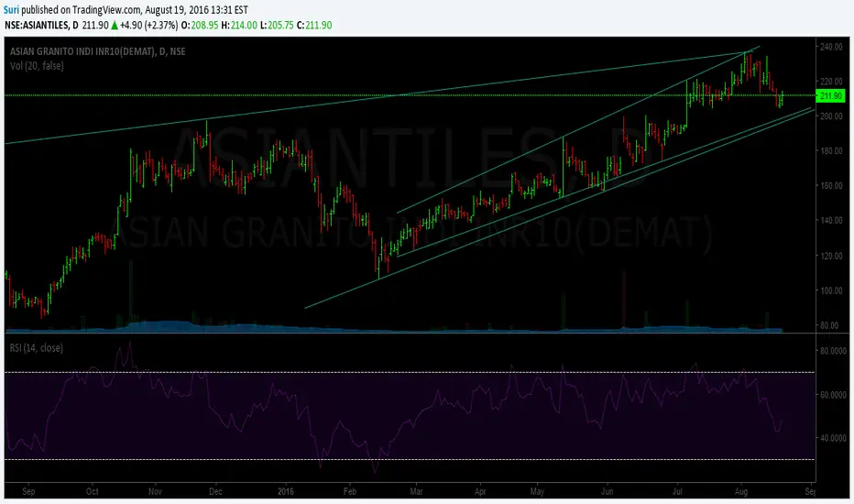Click the Nov label on time axis
The width and height of the screenshot is (854, 504).
coord(155,491)
